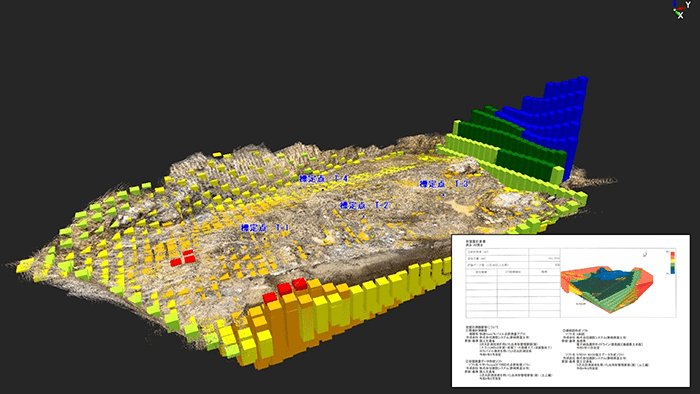Click the T-2 triangle point marker

point(364,217)
